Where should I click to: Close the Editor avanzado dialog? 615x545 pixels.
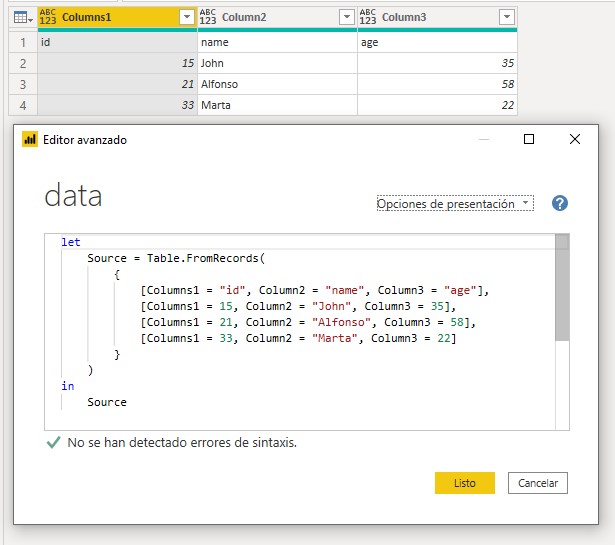[575, 139]
